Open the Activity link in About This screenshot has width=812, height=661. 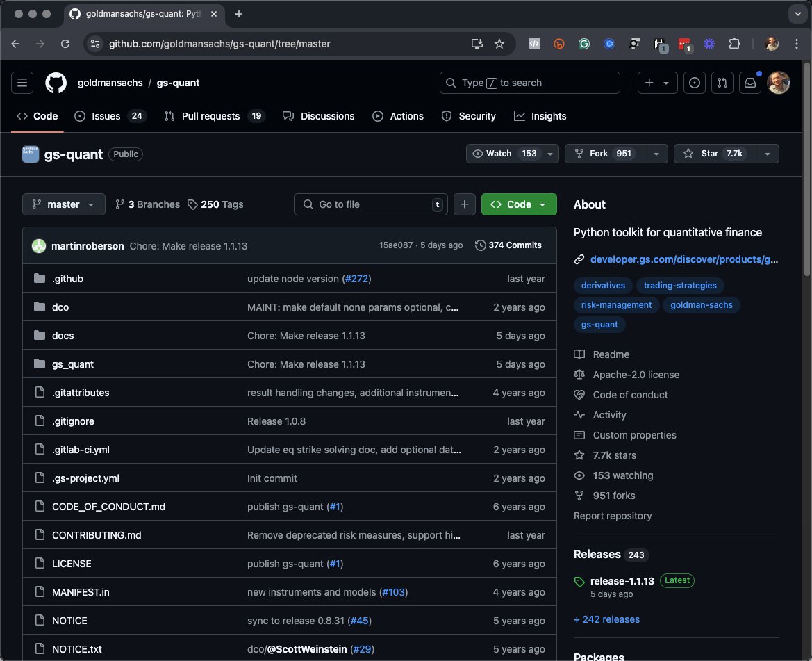(x=609, y=416)
